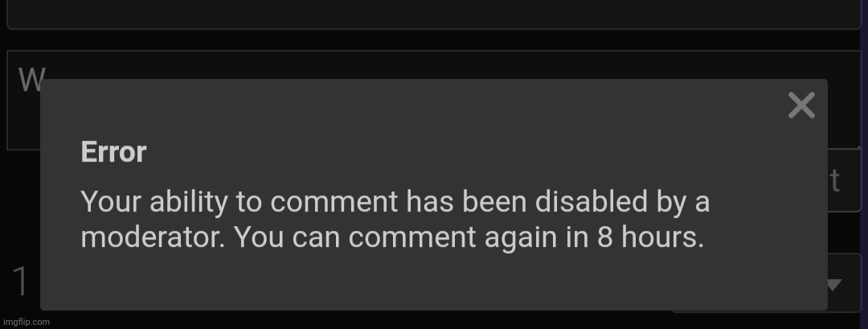Expand the dropdown arrow behind the dialog
Screen dimensions: 868x329
tap(833, 285)
